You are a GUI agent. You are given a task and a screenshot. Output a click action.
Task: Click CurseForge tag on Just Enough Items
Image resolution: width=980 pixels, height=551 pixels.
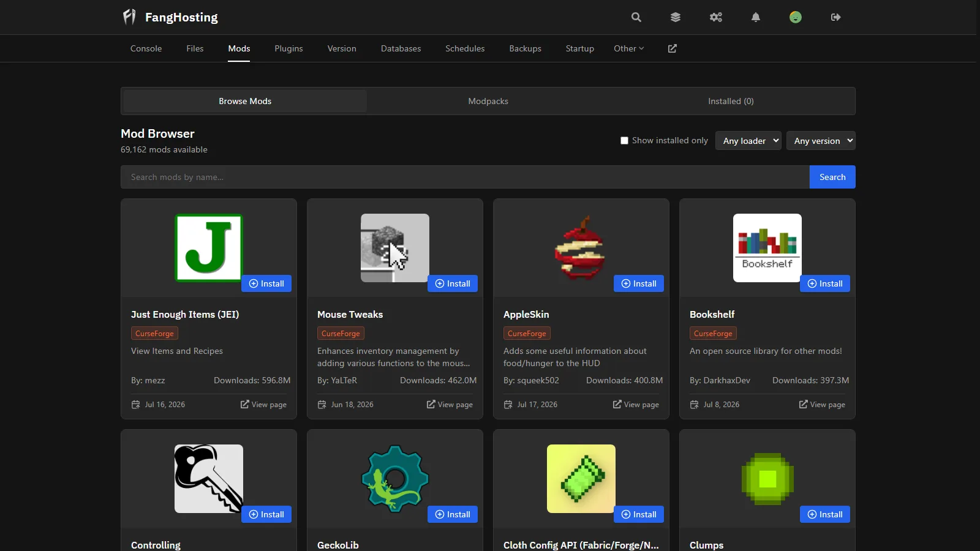tap(154, 334)
